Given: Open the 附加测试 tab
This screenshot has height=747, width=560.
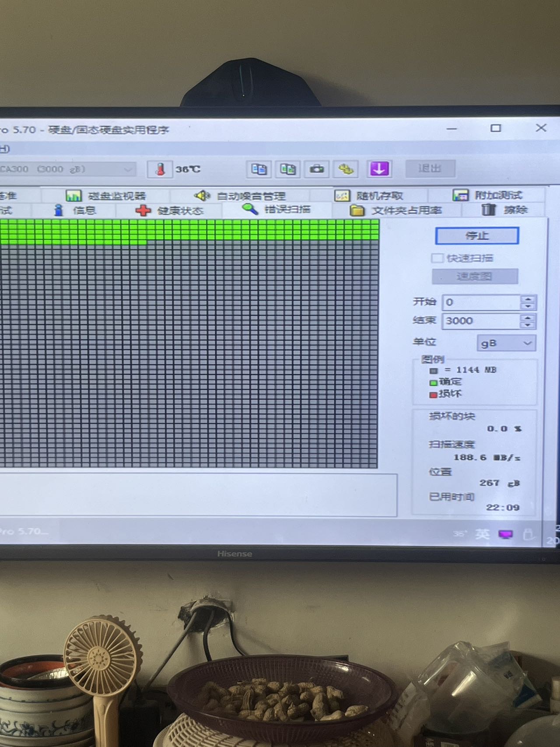Looking at the screenshot, I should (487, 195).
